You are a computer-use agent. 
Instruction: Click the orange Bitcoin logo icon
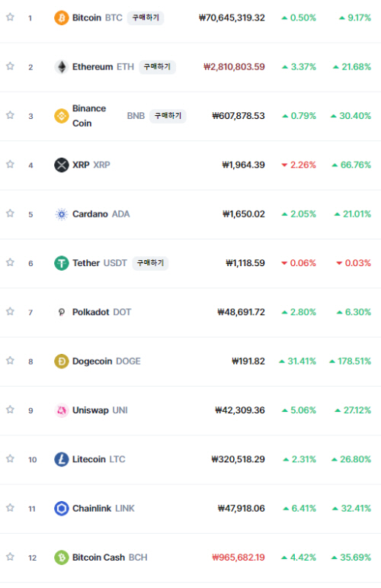(x=62, y=18)
